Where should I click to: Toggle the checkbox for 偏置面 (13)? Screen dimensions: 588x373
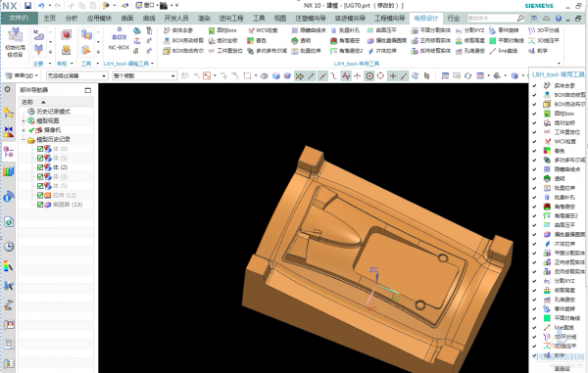[x=40, y=205]
